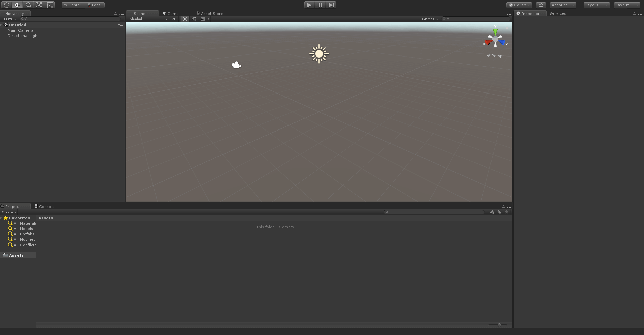This screenshot has width=644, height=335.
Task: Open Hierarchy panel context menu
Action: click(122, 14)
